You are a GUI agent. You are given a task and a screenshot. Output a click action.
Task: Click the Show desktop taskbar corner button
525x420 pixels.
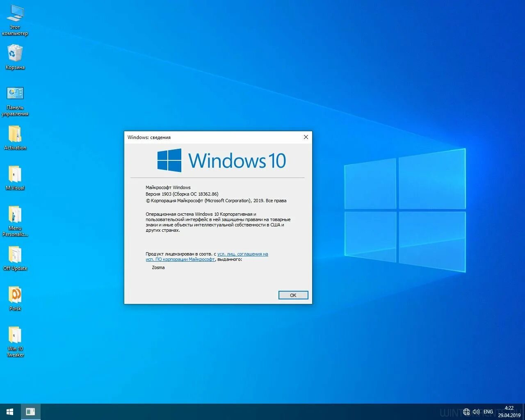[x=524, y=412]
